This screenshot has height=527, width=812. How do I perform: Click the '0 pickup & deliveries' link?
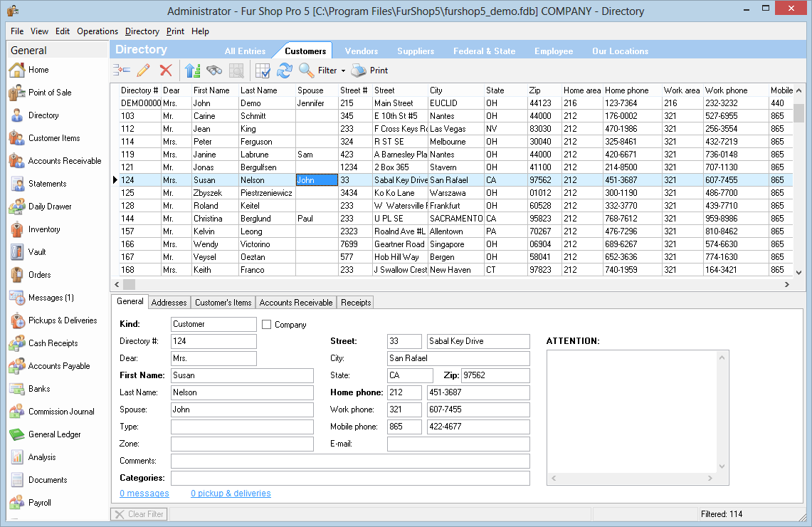coord(231,494)
